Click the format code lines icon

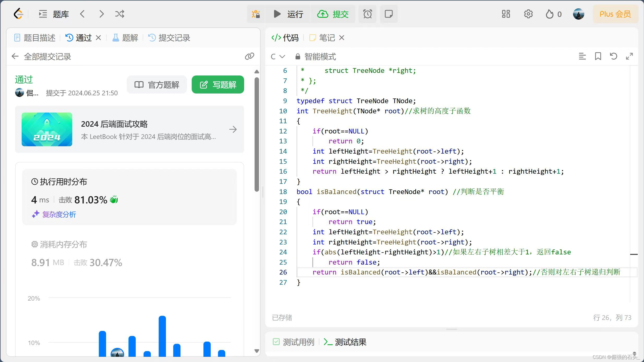pyautogui.click(x=582, y=56)
